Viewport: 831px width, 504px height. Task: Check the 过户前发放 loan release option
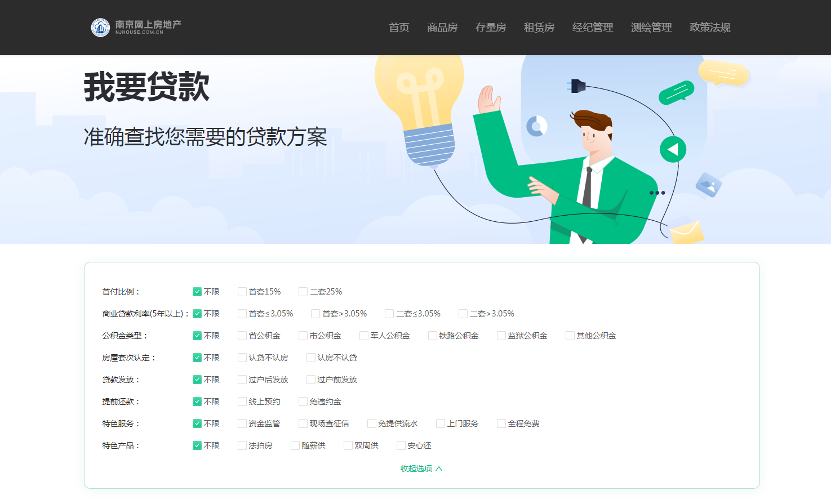point(311,380)
